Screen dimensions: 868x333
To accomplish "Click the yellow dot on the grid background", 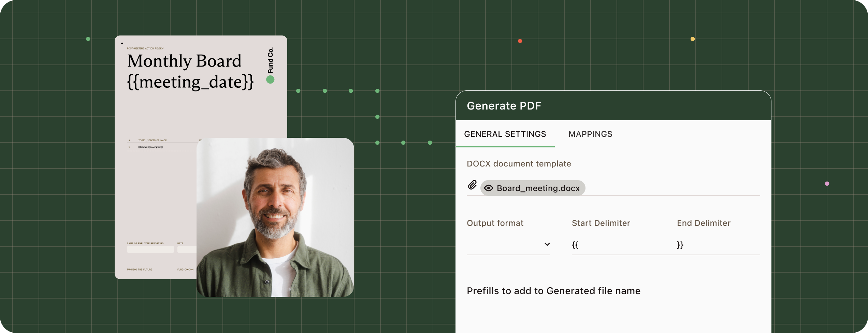I will tap(693, 39).
